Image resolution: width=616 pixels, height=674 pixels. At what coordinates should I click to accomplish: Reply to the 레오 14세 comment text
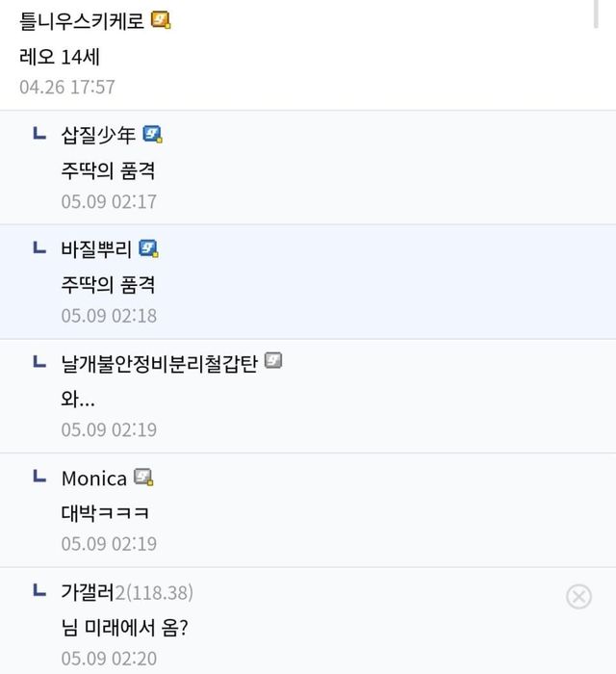tap(60, 55)
